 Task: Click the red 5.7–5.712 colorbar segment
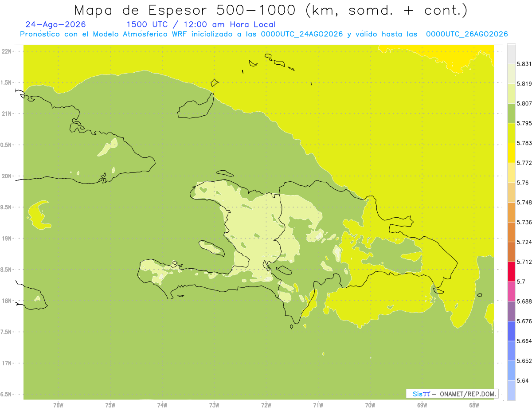511,271
